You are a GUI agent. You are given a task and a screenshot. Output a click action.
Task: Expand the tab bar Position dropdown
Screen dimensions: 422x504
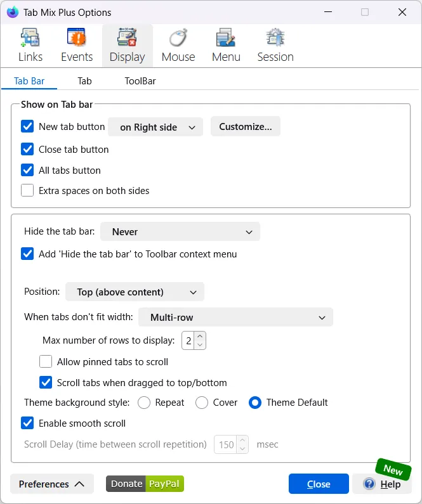pos(135,292)
